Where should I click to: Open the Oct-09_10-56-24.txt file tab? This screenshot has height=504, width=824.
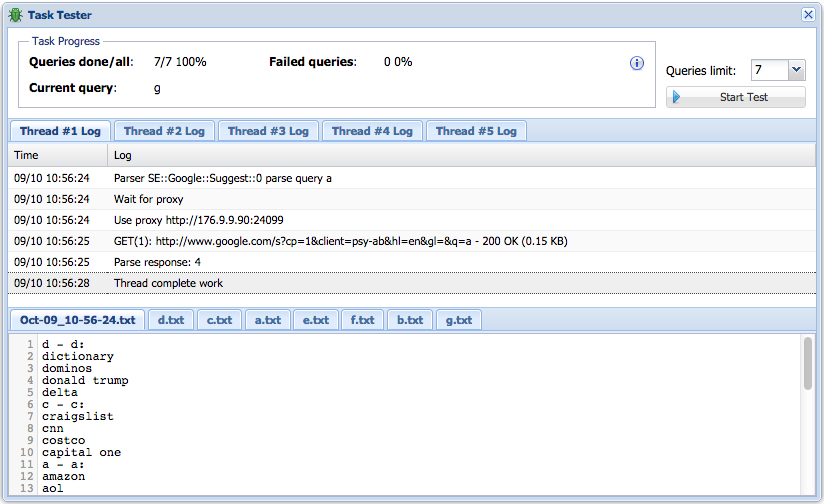78,320
